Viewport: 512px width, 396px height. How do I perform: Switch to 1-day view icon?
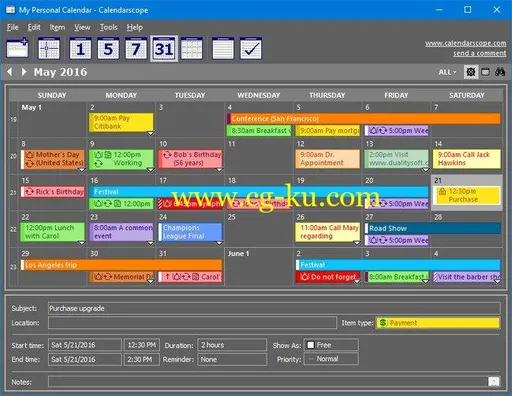point(80,49)
